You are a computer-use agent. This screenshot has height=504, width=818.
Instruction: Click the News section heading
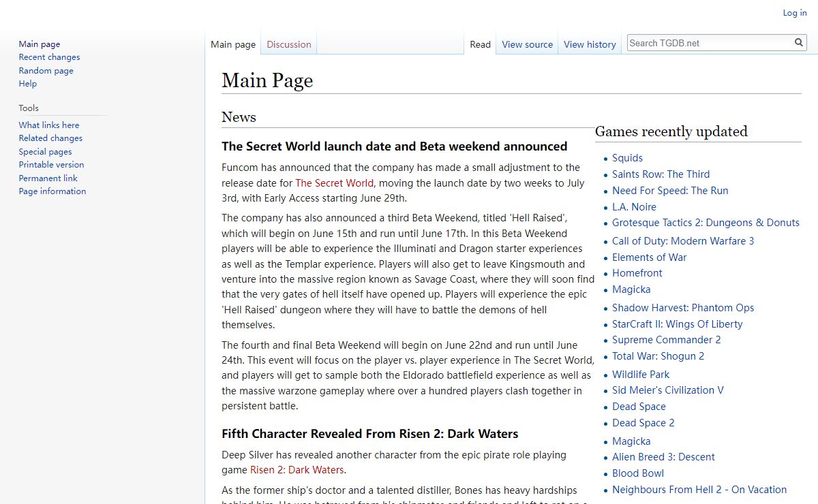[x=239, y=117]
